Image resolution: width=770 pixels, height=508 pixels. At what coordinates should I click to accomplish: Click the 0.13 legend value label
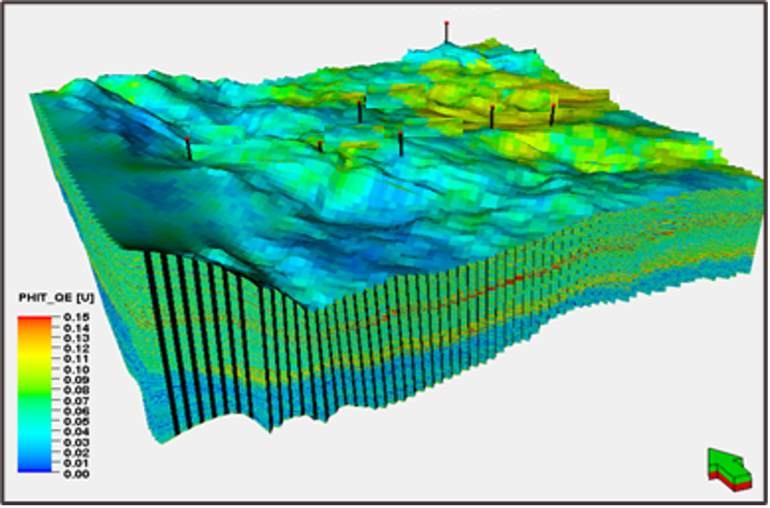coord(76,338)
